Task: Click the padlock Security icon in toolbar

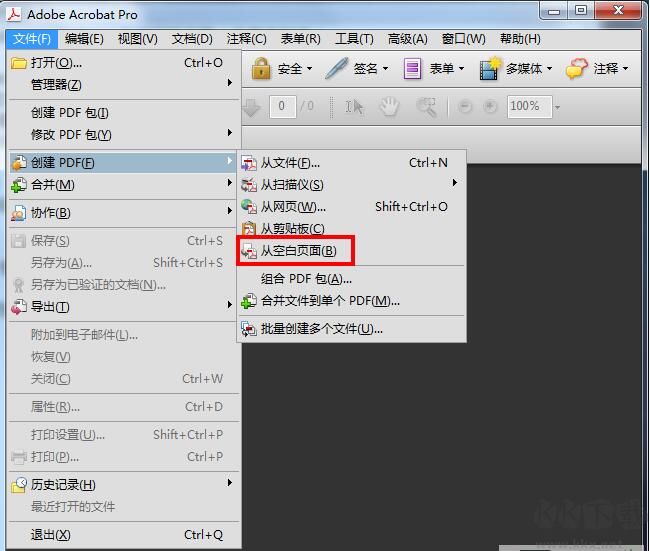Action: click(x=261, y=68)
